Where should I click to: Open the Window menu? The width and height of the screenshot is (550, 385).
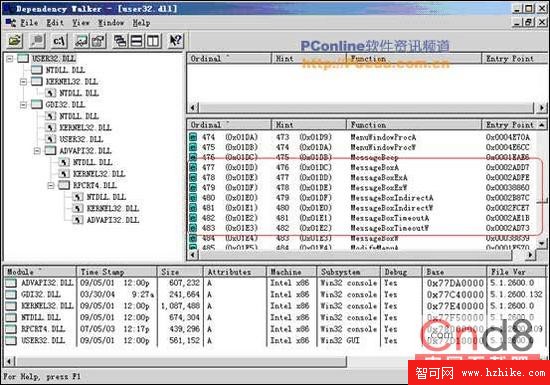click(111, 23)
